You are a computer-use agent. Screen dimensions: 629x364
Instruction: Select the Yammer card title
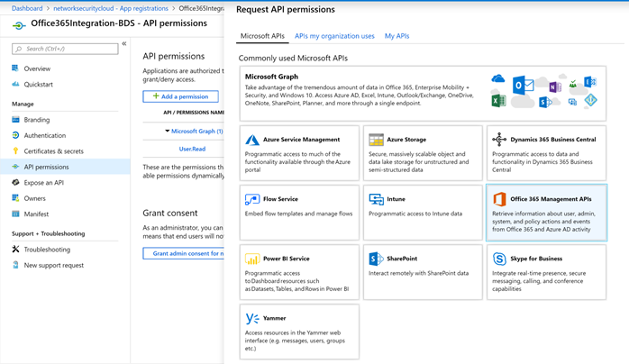pos(274,318)
